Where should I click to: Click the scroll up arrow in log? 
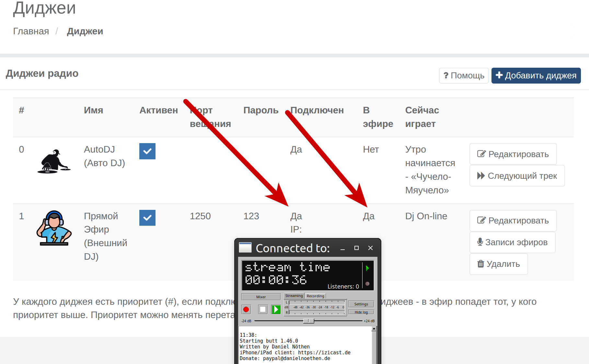point(374,329)
